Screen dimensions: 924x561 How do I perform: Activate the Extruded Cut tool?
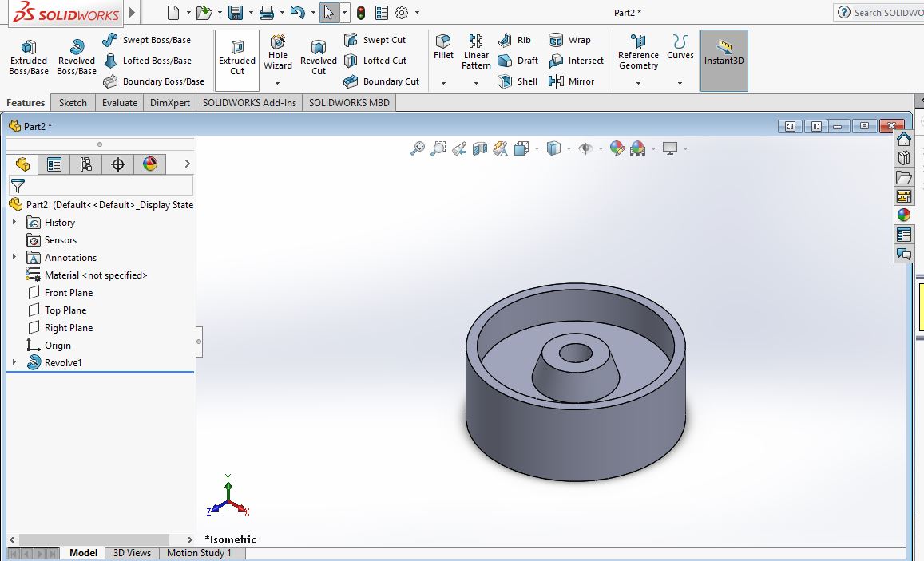(237, 60)
